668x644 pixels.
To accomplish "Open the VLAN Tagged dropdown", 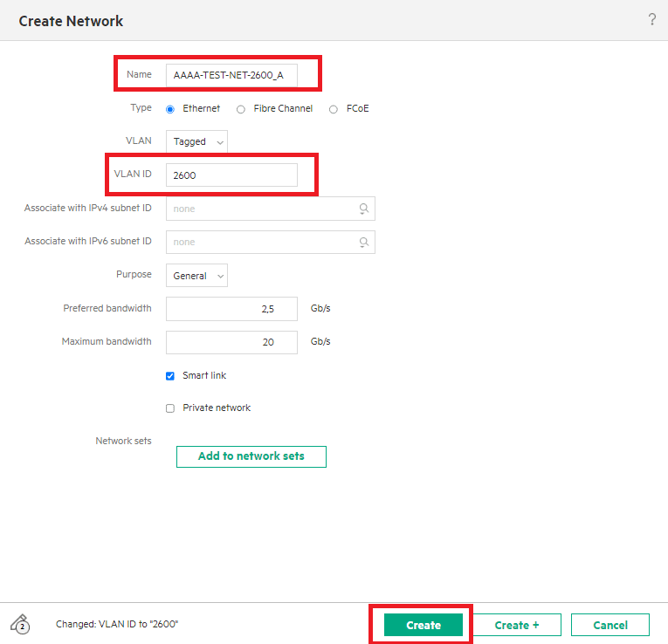I will [196, 141].
